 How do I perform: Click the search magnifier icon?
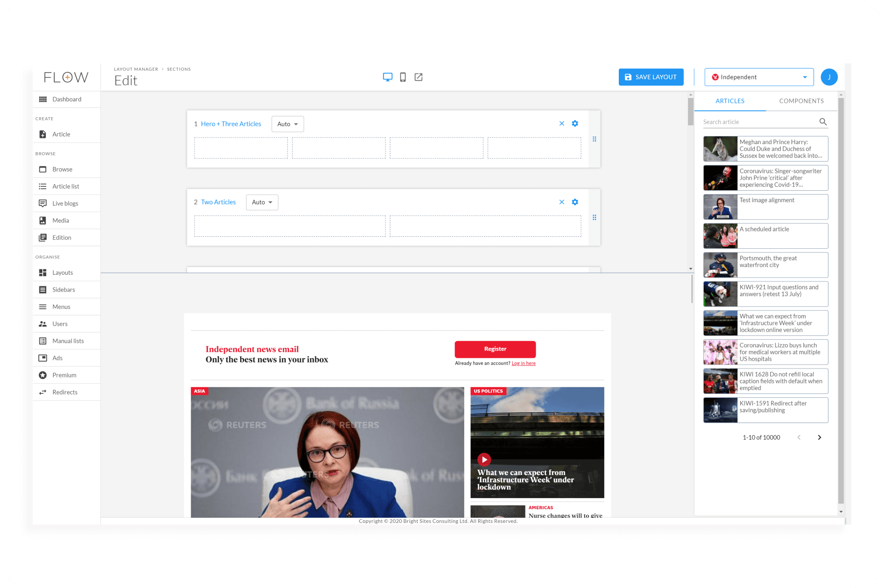pyautogui.click(x=823, y=122)
